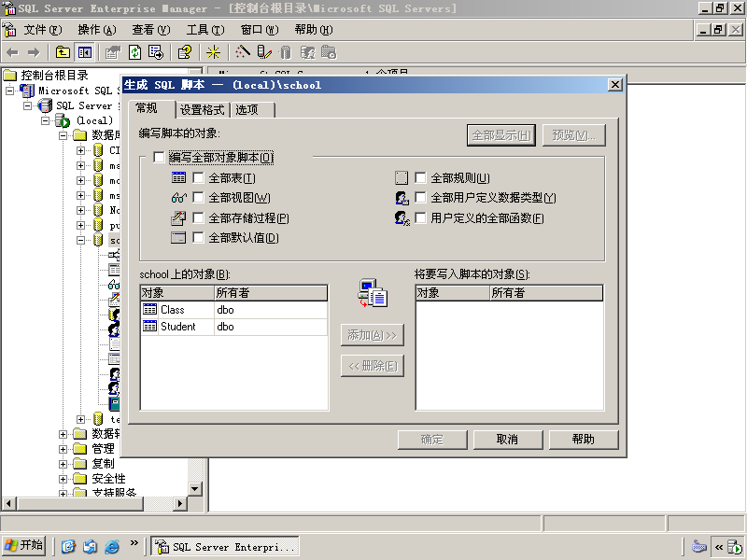This screenshot has width=747, height=560.
Task: Click the Register SQL Server toolbar icon
Action: point(264,52)
